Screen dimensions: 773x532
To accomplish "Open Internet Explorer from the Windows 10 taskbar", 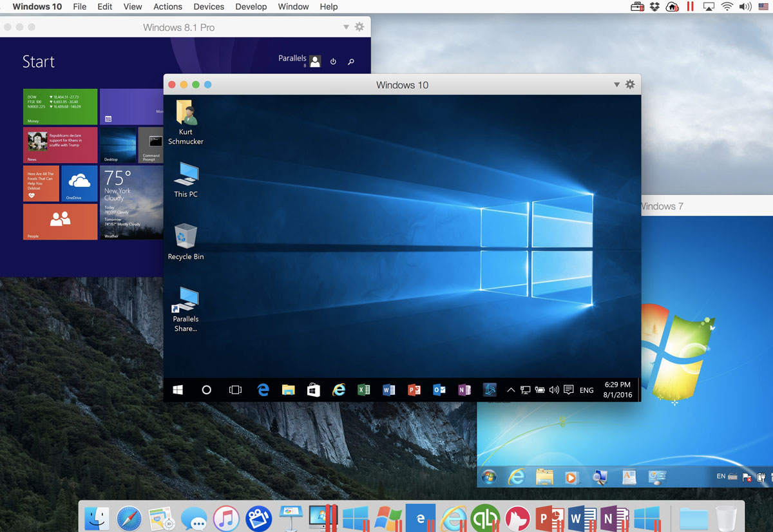I will coord(339,390).
